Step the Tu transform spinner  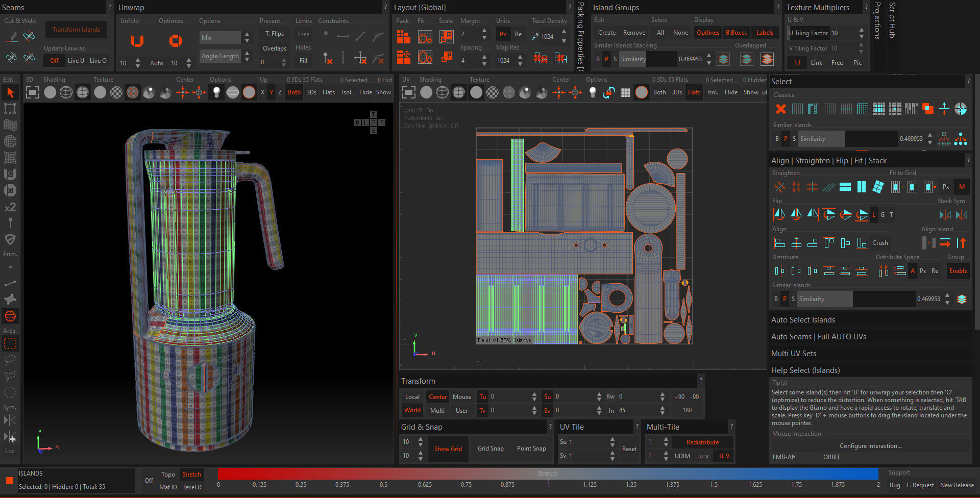click(x=534, y=396)
